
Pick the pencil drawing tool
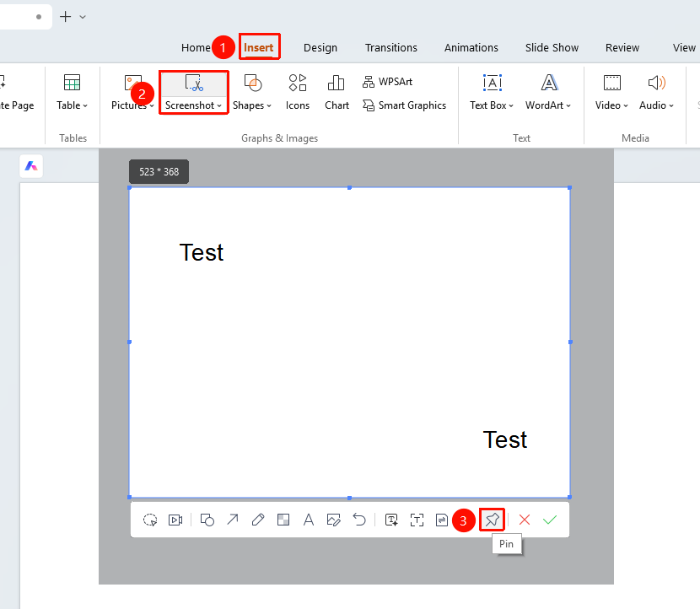[x=258, y=520]
